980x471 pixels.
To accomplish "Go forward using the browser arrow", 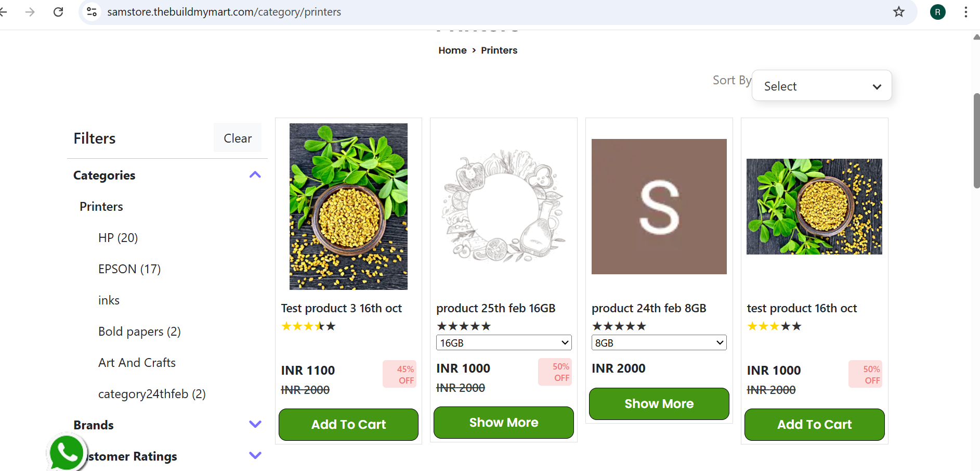I will [30, 12].
